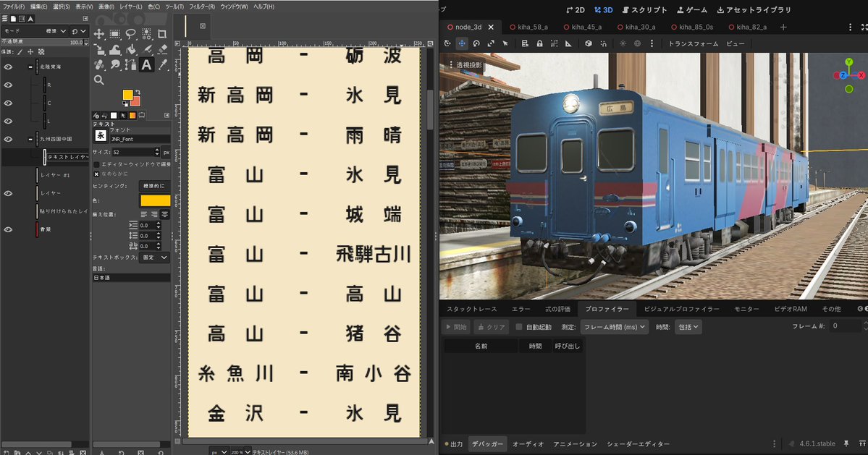Viewport: 868px width, 455px height.
Task: Open the 出力 bottom panel
Action: pos(453,444)
